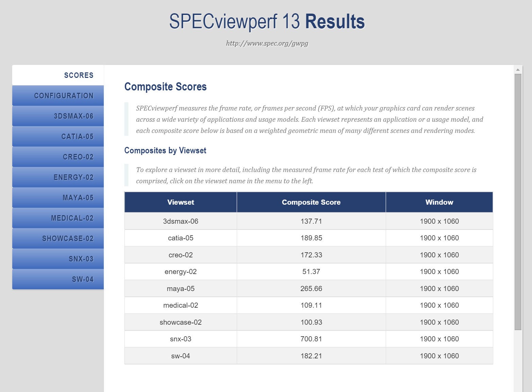Select the creo-02 table cell
Viewport: 532px width, 392px height.
(x=181, y=255)
